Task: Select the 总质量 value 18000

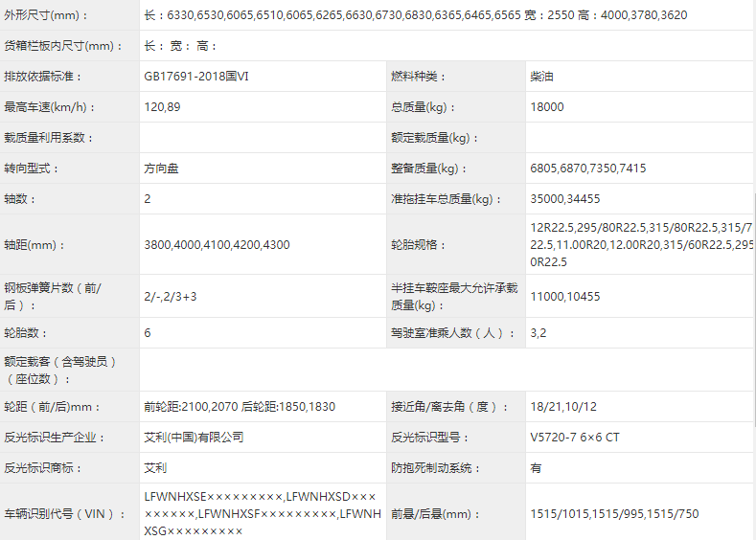Action: coord(547,107)
